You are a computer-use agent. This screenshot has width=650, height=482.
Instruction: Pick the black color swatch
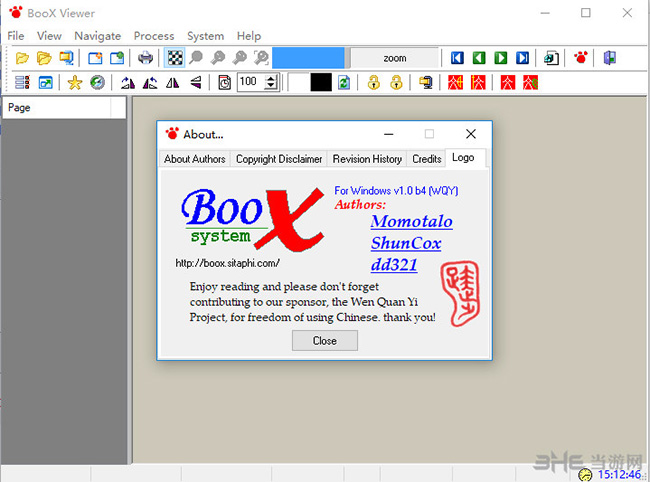pyautogui.click(x=321, y=82)
